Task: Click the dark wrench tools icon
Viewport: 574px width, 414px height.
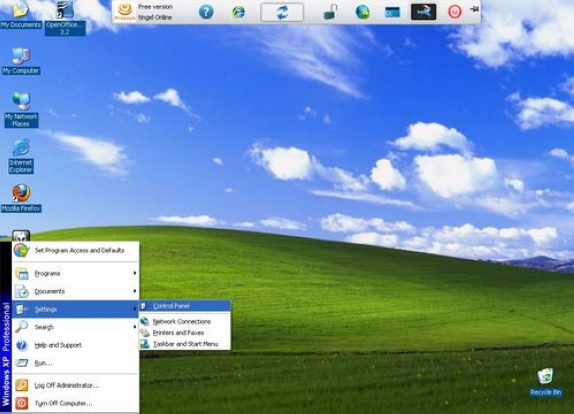Action: pos(424,12)
